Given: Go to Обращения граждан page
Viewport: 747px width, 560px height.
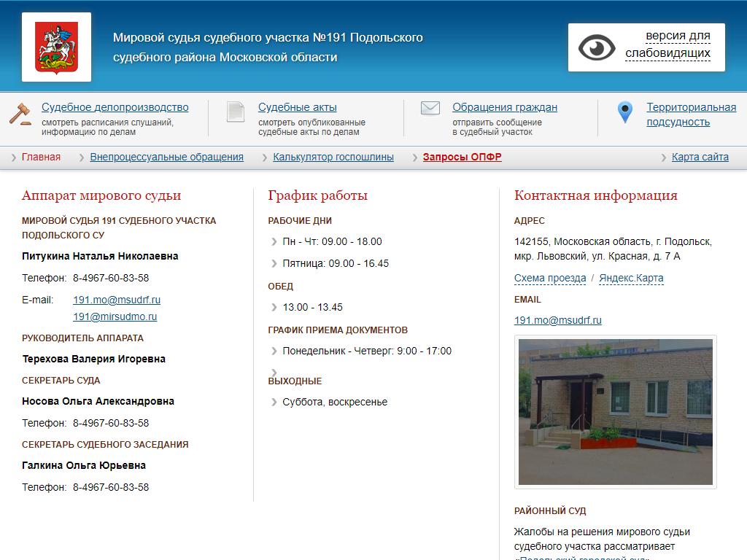Looking at the screenshot, I should pos(504,107).
